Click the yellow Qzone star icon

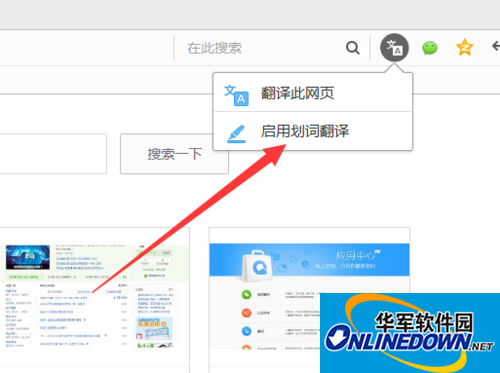465,47
